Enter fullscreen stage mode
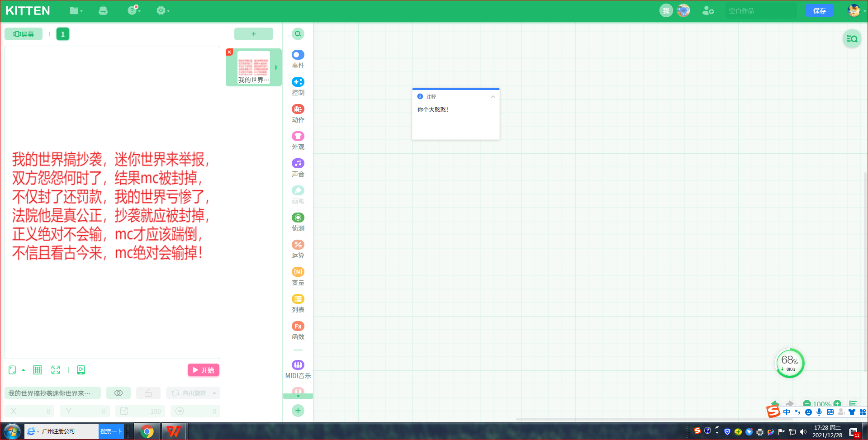Screen dimensions: 868x440 56,370
